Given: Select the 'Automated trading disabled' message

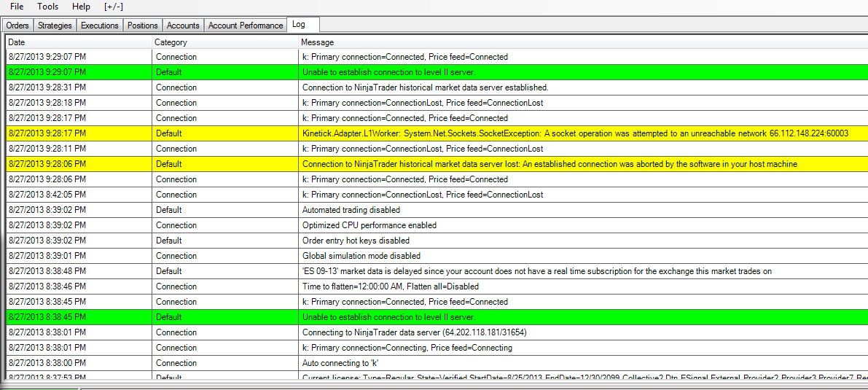Looking at the screenshot, I should click(351, 210).
